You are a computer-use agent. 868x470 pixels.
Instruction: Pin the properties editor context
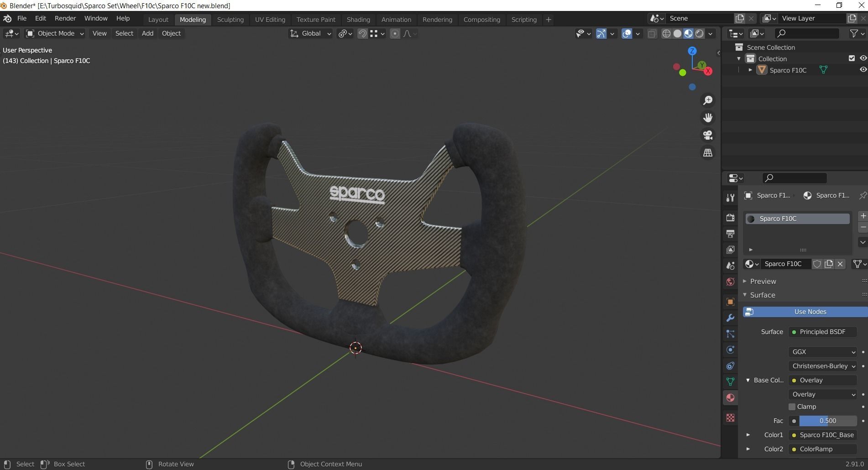tap(863, 195)
